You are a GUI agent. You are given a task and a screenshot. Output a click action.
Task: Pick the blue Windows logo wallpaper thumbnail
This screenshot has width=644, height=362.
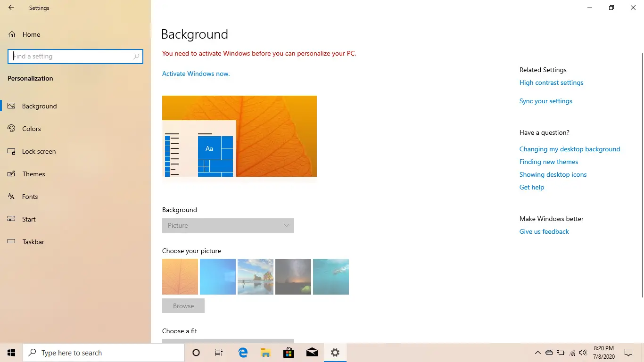[x=218, y=277]
